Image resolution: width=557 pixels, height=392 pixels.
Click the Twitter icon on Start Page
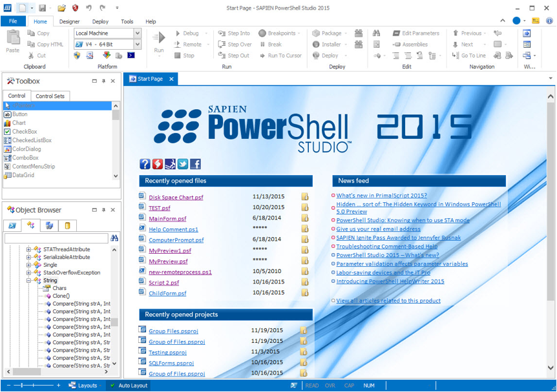click(182, 164)
